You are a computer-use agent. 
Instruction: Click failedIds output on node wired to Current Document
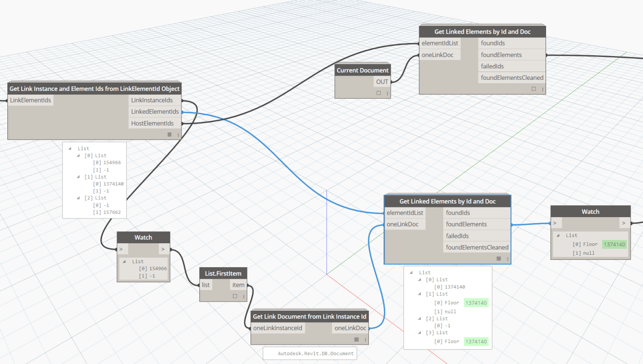[x=512, y=66]
